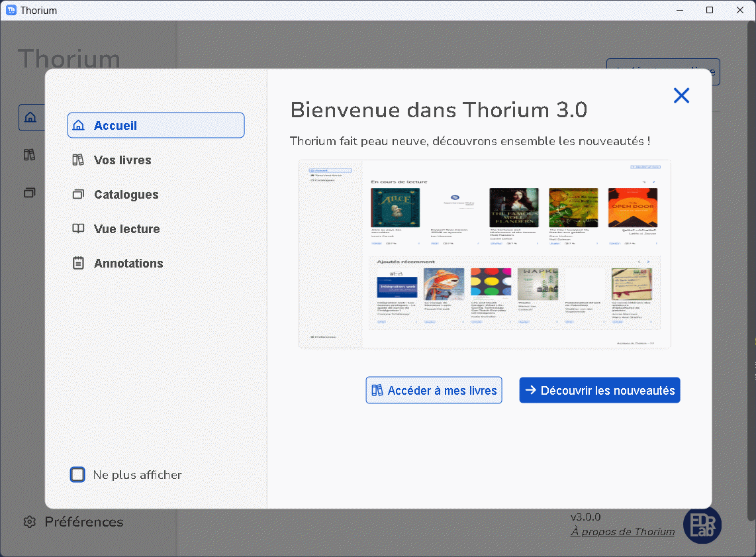Image resolution: width=756 pixels, height=557 pixels.
Task: Click the stacked windows icon beside Catalogues
Action: coord(78,194)
